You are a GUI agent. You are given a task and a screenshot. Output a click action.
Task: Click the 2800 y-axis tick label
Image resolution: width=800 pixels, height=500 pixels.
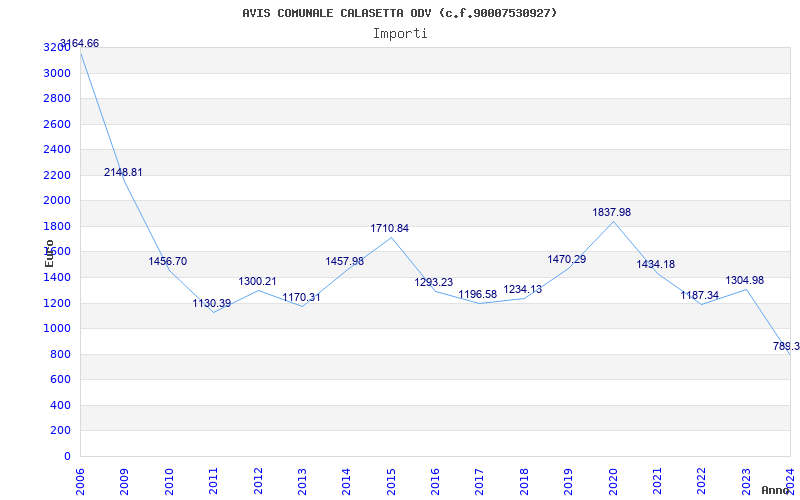[x=57, y=98]
